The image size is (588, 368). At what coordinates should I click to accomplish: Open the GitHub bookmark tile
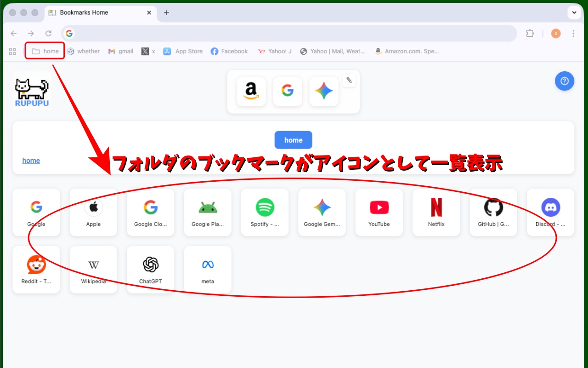(x=493, y=213)
